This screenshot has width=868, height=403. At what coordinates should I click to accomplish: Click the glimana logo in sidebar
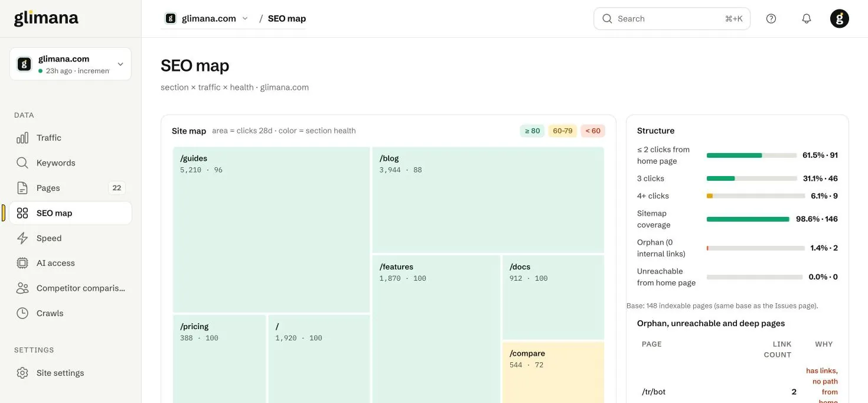[x=46, y=18]
